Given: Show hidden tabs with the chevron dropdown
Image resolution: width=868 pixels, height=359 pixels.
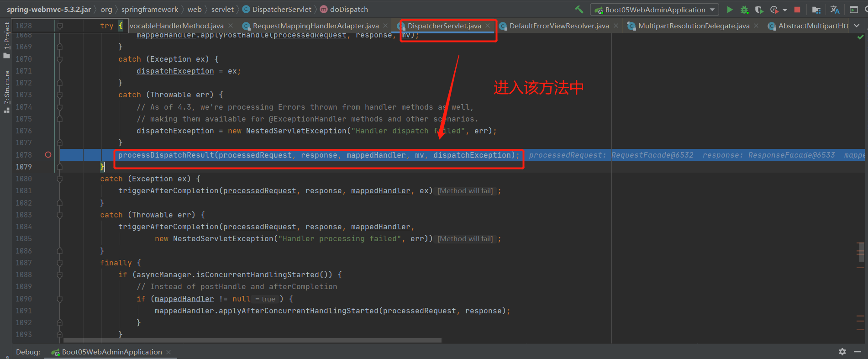Looking at the screenshot, I should 857,26.
